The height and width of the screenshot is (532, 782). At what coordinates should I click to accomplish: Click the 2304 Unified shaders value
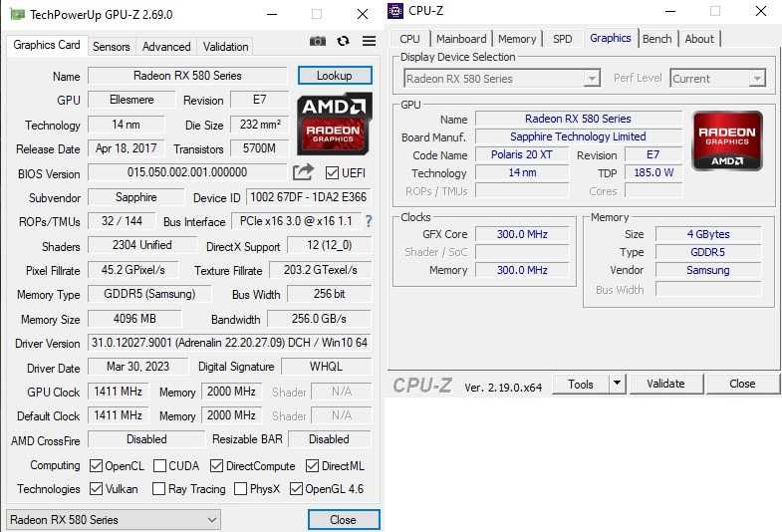click(142, 245)
